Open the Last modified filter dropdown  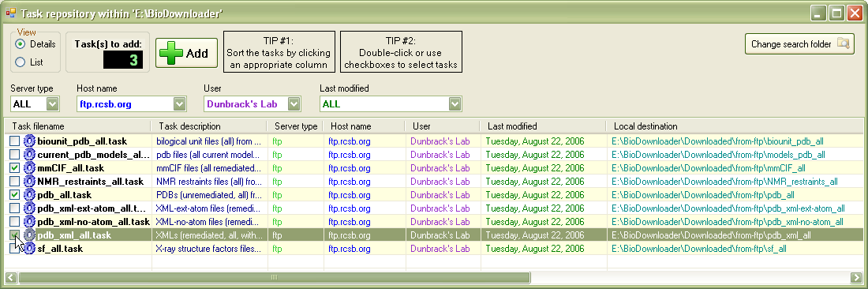pyautogui.click(x=455, y=103)
